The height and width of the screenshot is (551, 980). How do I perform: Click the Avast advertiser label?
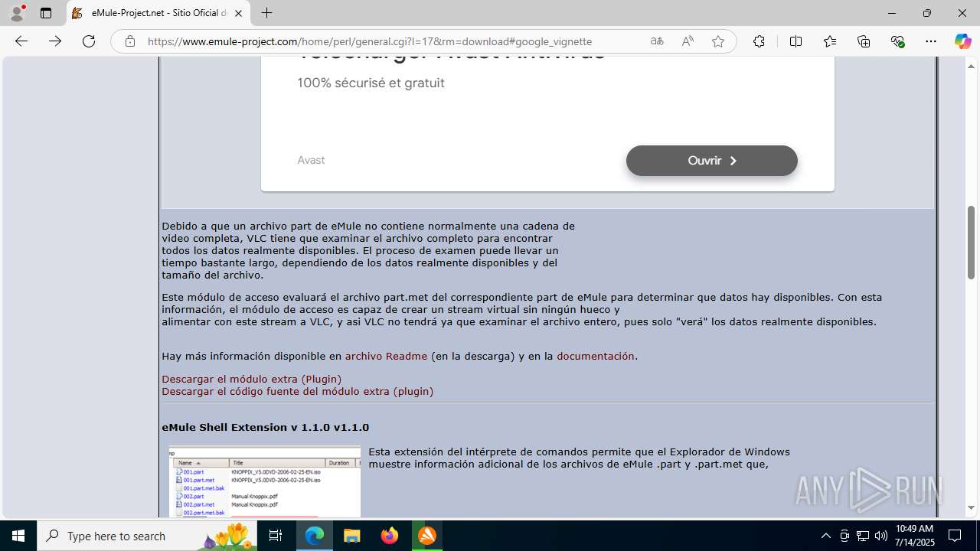click(x=311, y=160)
